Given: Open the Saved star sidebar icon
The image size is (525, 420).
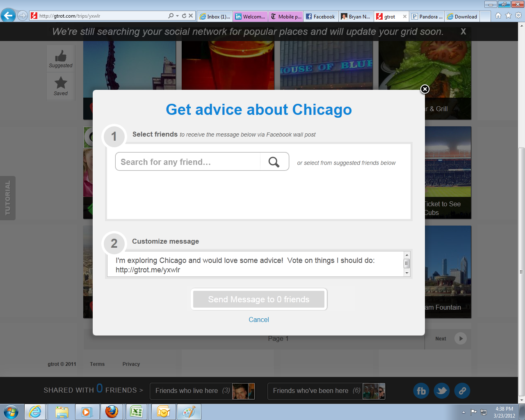Looking at the screenshot, I should (x=61, y=86).
